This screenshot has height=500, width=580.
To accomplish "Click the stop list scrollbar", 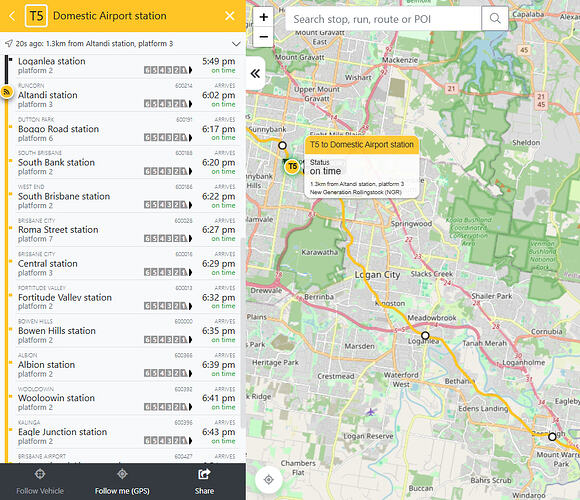I will pyautogui.click(x=243, y=333).
